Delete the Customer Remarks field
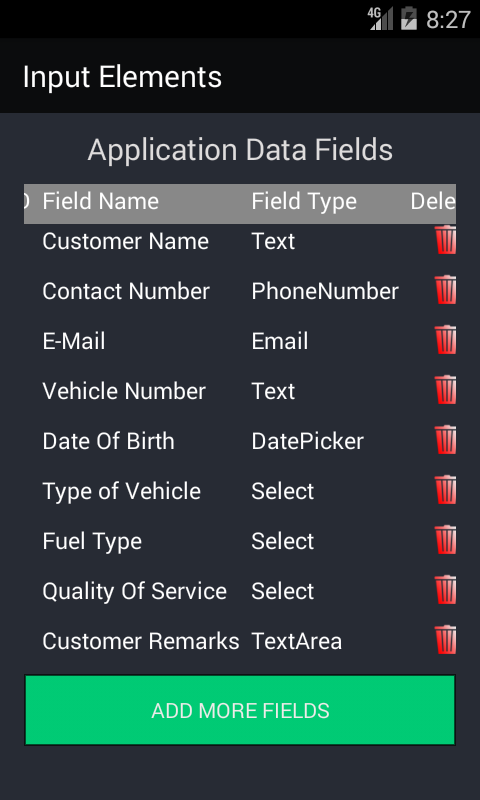The height and width of the screenshot is (800, 480). click(x=445, y=640)
